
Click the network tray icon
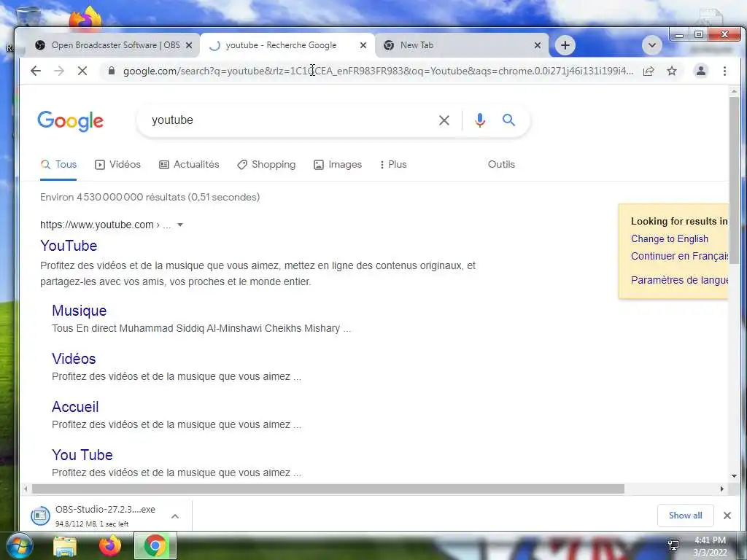pyautogui.click(x=673, y=545)
